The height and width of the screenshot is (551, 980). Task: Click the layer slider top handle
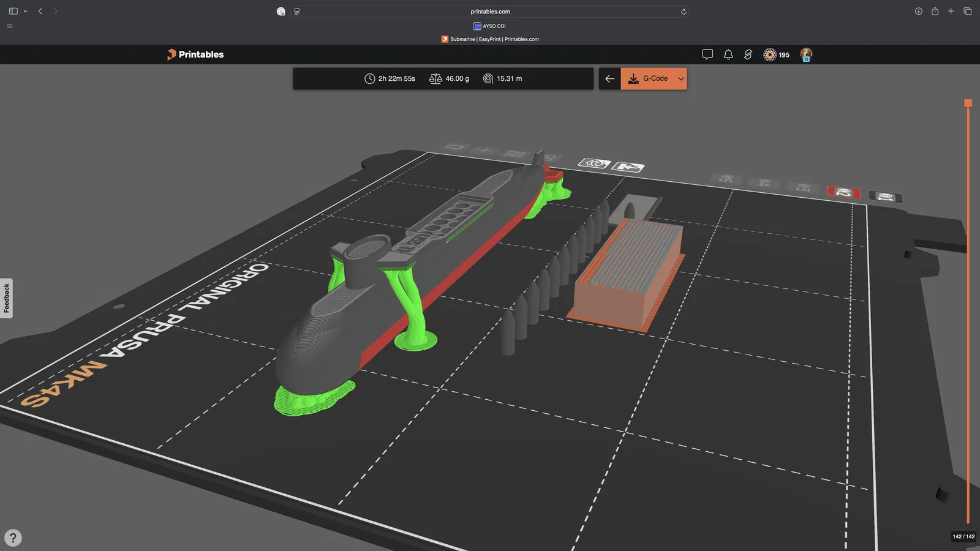point(968,103)
